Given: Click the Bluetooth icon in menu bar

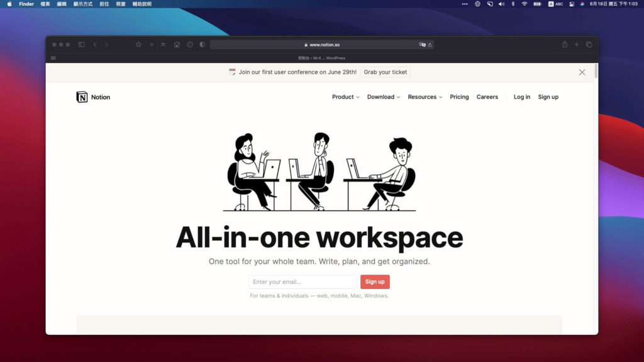Looking at the screenshot, I should 513,4.
